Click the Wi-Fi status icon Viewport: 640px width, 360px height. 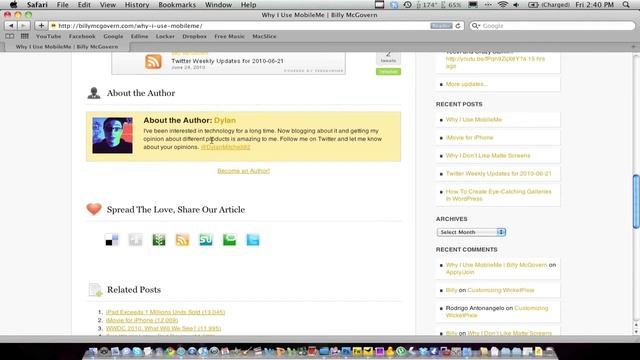503,5
